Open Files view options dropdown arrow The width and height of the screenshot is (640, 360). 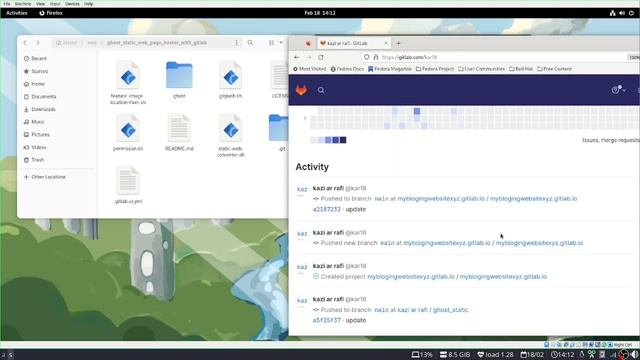click(281, 43)
